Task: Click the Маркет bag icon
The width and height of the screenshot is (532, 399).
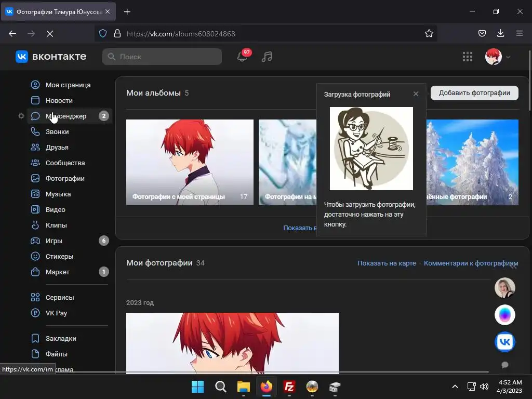Action: [35, 272]
